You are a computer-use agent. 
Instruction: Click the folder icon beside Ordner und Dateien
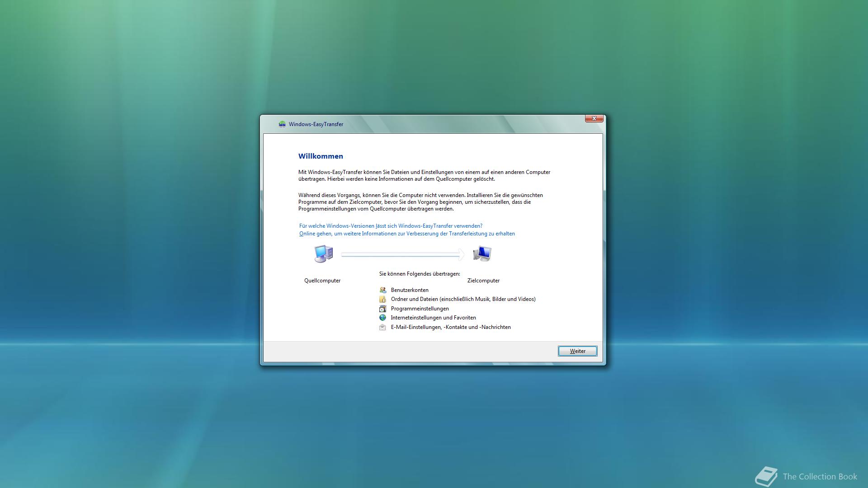(x=383, y=299)
